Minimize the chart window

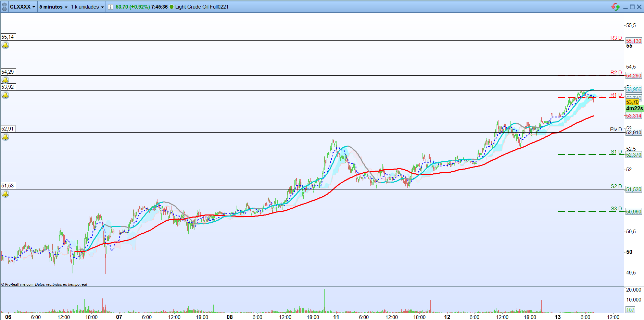pos(626,7)
